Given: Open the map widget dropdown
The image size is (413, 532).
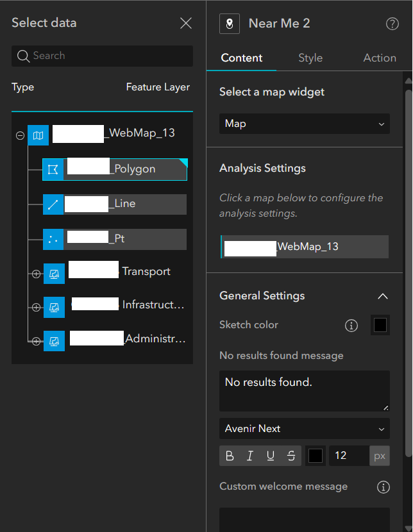Looking at the screenshot, I should click(x=304, y=124).
